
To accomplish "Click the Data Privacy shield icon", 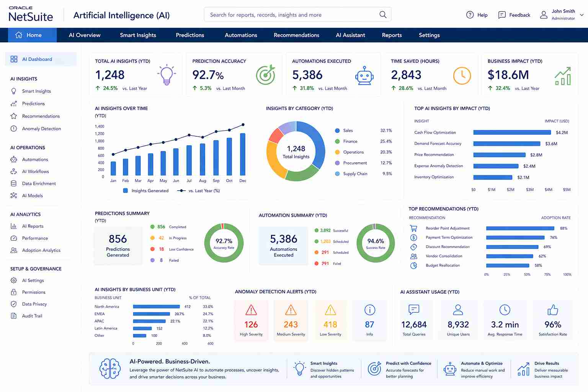I will [14, 304].
